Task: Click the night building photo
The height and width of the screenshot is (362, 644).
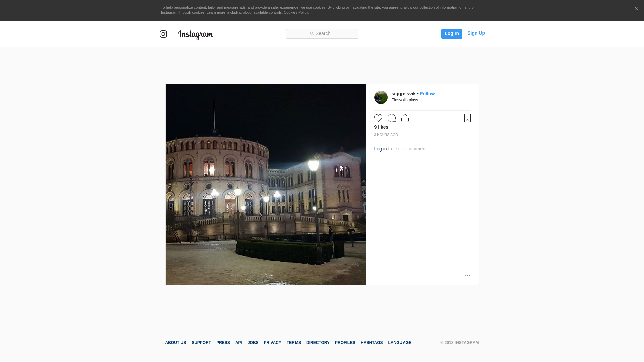Action: coord(266,184)
